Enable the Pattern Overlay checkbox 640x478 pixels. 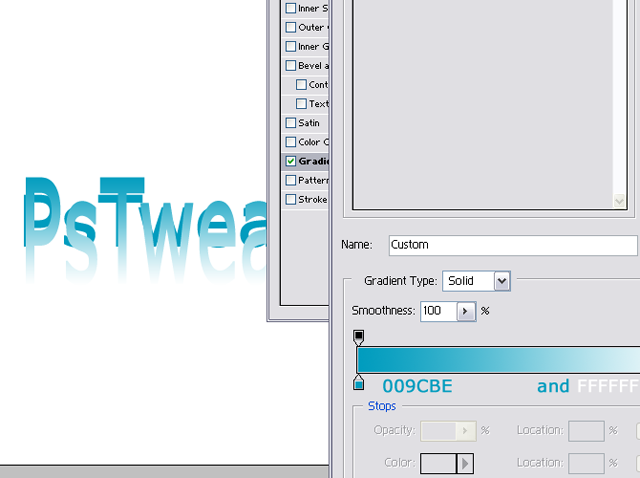pyautogui.click(x=291, y=180)
